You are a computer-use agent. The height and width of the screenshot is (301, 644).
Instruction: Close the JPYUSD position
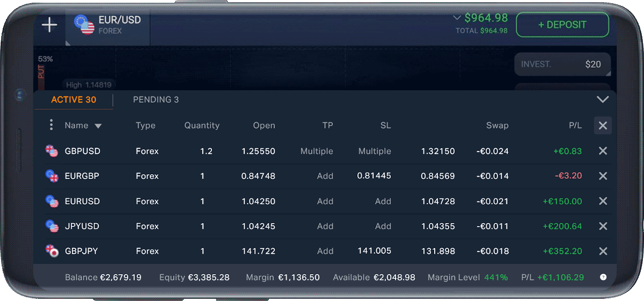tap(603, 226)
